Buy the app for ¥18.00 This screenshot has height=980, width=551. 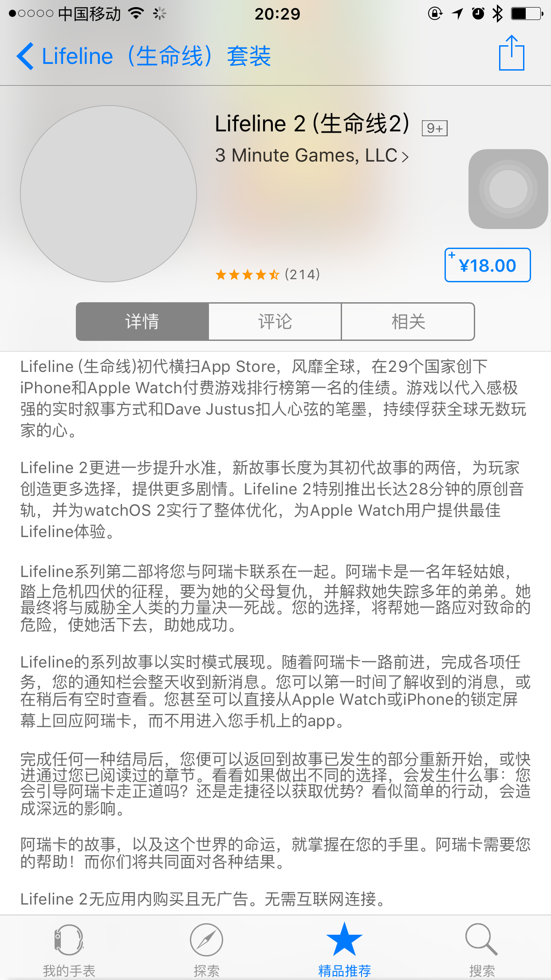pyautogui.click(x=488, y=265)
